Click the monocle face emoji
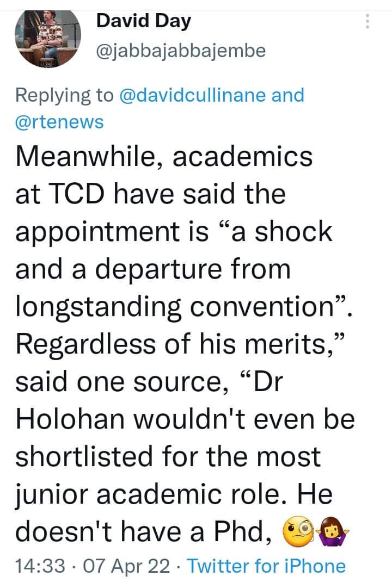The width and height of the screenshot is (392, 588). coord(299,532)
